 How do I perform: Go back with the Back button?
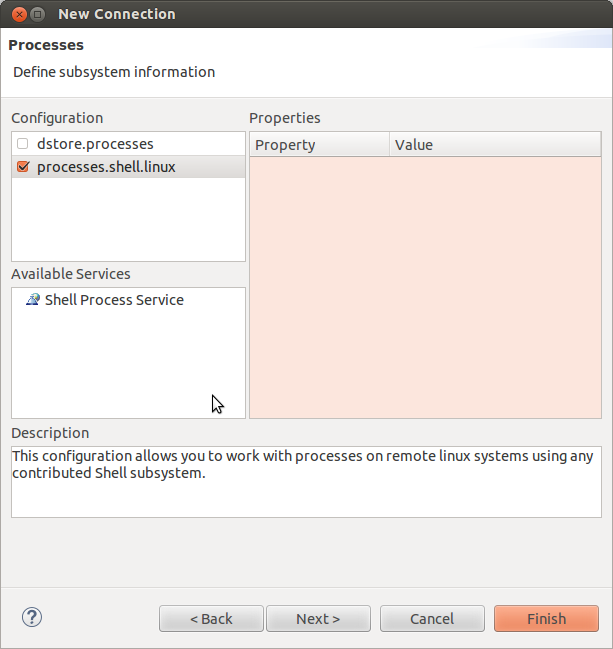211,618
